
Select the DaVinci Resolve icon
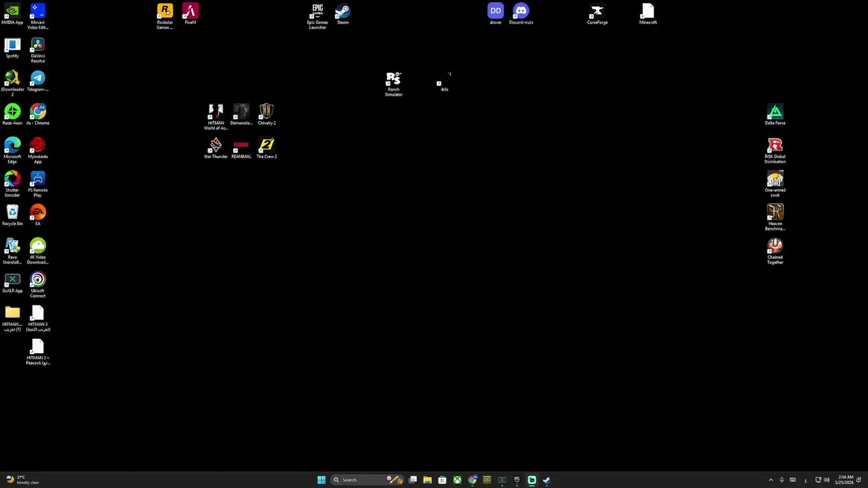pyautogui.click(x=37, y=50)
